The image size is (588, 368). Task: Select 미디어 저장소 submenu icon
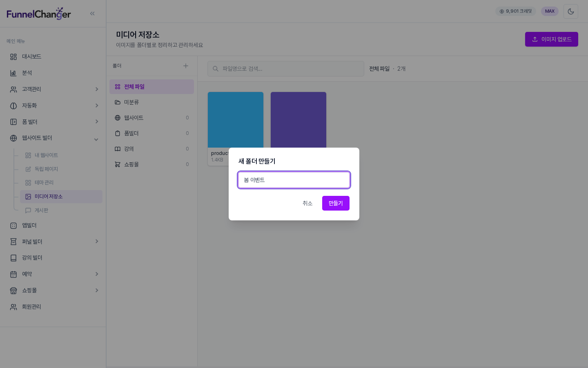(x=28, y=197)
